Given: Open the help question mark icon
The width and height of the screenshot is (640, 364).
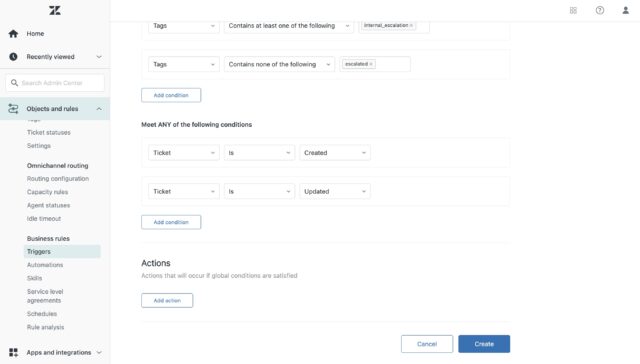Looking at the screenshot, I should coord(600,11).
